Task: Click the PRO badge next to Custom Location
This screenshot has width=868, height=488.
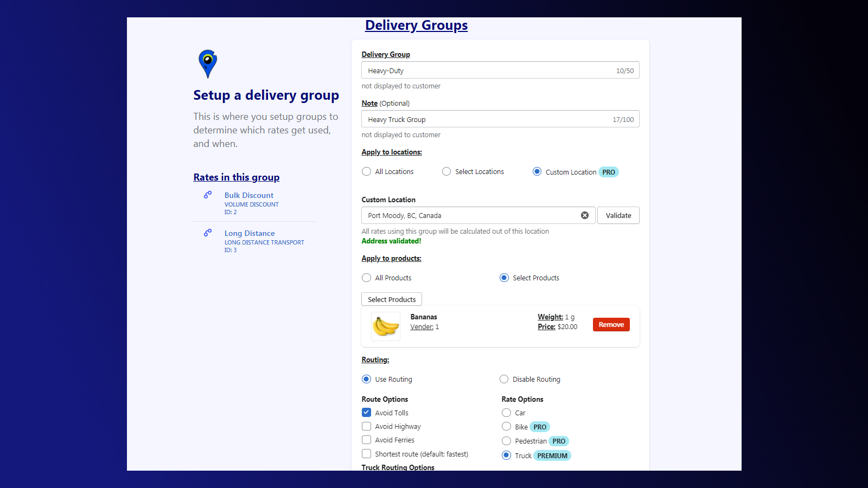Action: pos(609,172)
